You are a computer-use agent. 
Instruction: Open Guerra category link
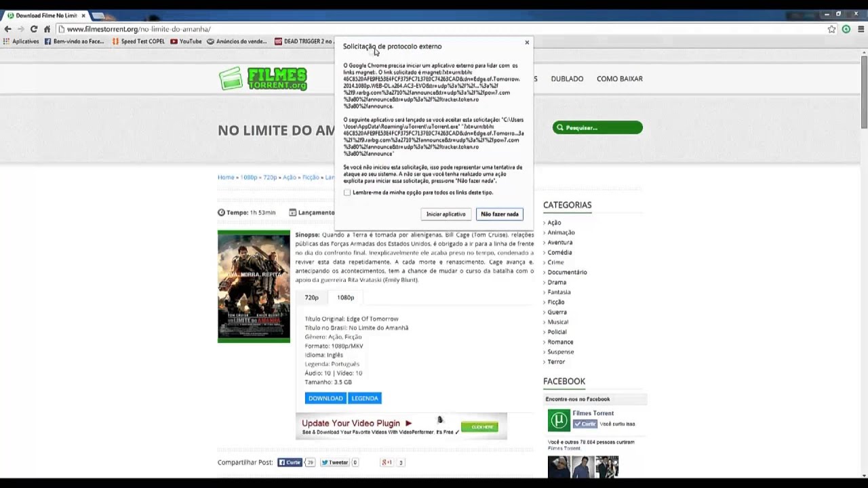557,312
